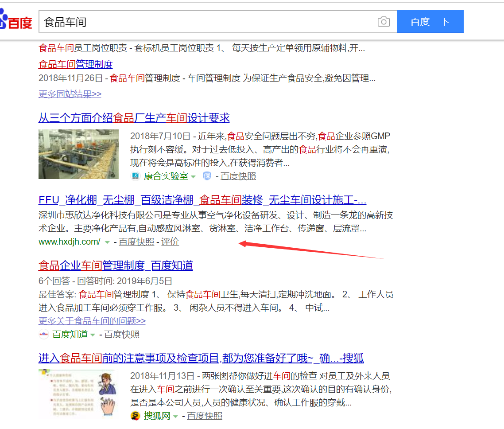This screenshot has height=429, width=504.
Task: Click the Sohu article thumbnail image
Action: tap(78, 394)
